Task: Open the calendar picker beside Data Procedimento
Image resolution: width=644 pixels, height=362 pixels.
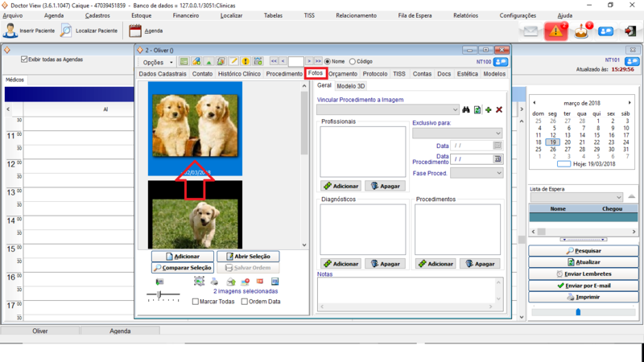Action: coord(497,159)
